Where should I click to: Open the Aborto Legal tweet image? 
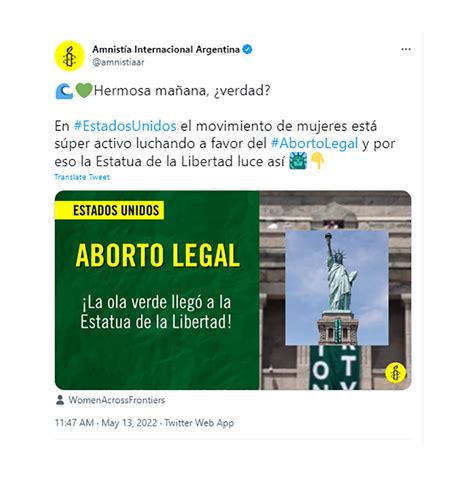point(233,290)
